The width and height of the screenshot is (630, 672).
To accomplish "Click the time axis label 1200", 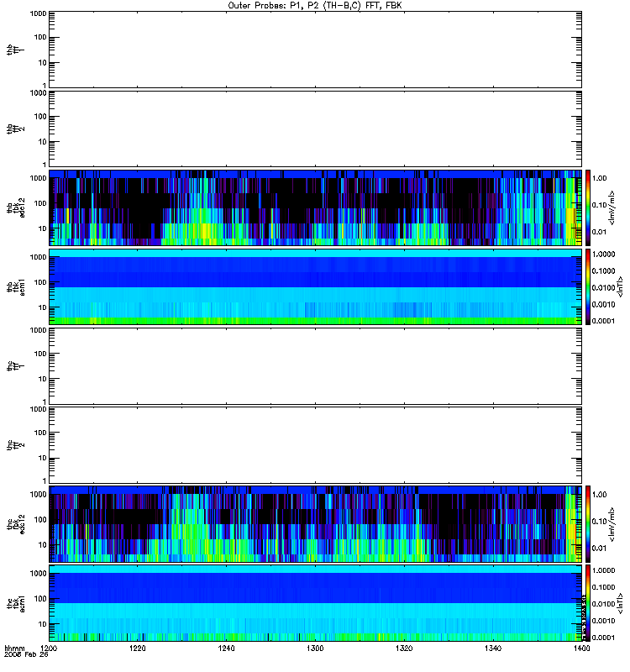I will (x=49, y=648).
